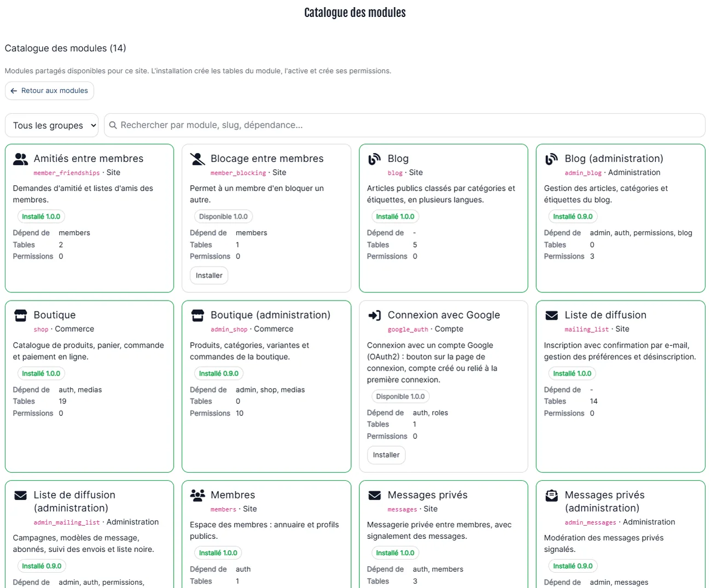Click the Installé 0.9.0 badge on Liste de diffusion (administration)
The height and width of the screenshot is (588, 711).
[x=42, y=566]
